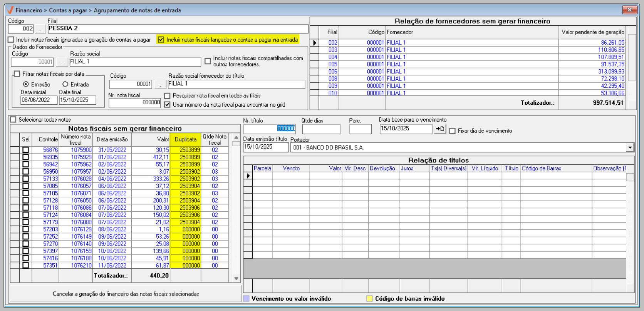
Task: Open the Filial code lookup button
Action: (40, 29)
